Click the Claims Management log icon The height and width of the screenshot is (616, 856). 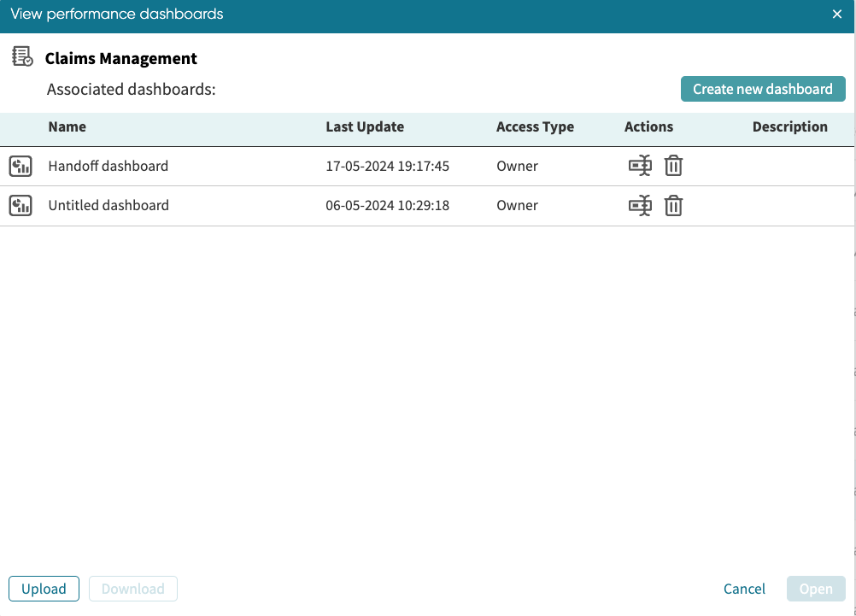[22, 57]
